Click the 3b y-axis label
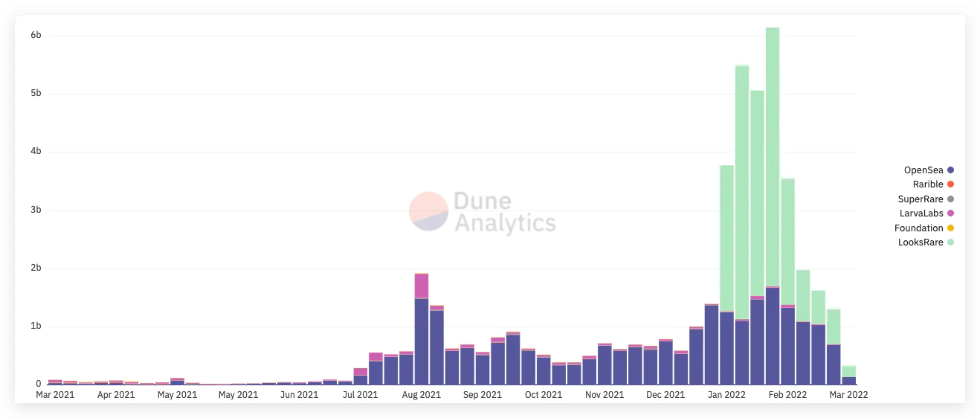 (x=36, y=210)
